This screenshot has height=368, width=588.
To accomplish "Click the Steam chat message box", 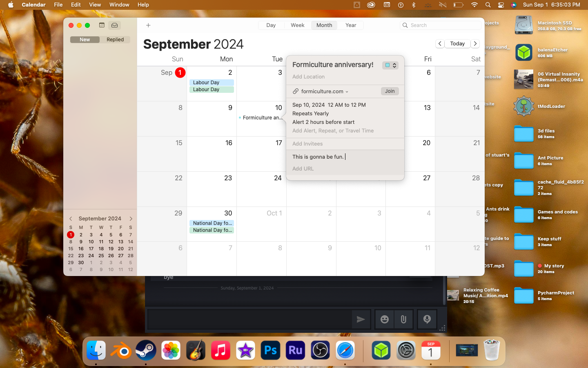I will 250,319.
